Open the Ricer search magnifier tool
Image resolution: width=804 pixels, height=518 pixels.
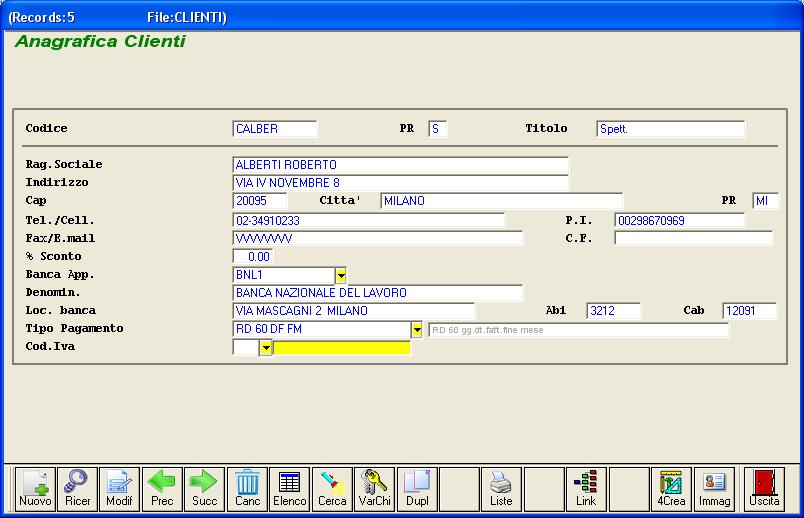coord(77,489)
